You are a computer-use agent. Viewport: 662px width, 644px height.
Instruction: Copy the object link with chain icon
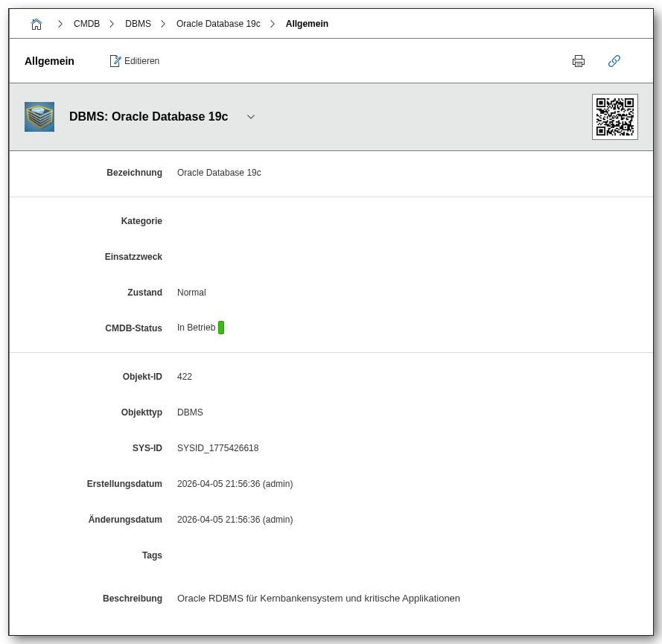pyautogui.click(x=614, y=61)
